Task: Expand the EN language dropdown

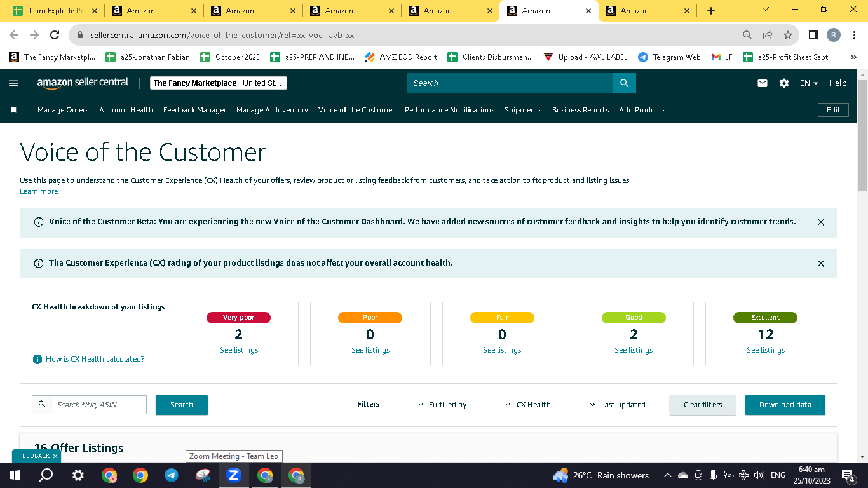Action: (809, 83)
